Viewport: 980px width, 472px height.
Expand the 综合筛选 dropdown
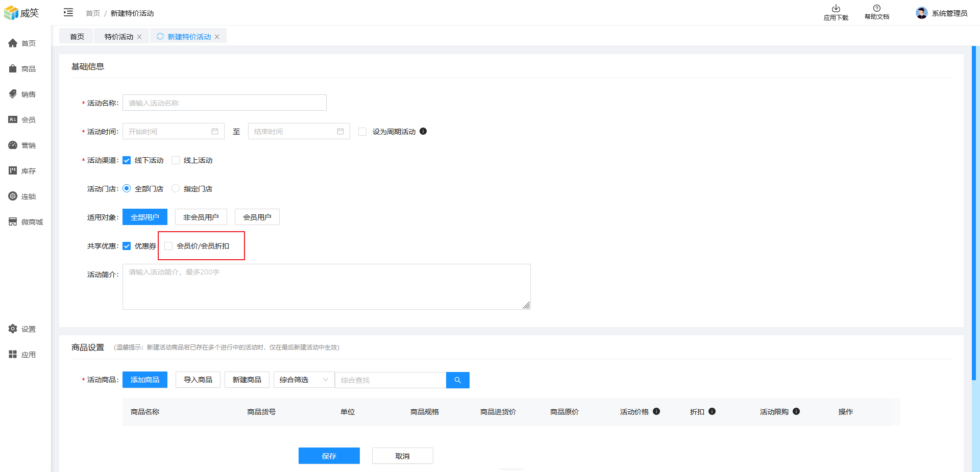[304, 380]
